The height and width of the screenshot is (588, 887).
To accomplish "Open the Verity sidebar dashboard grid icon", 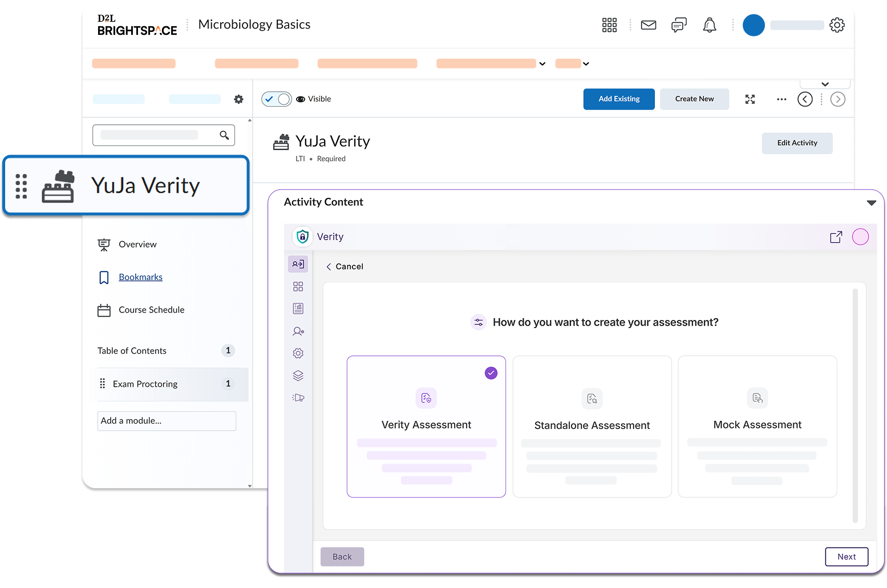I will coord(298,286).
